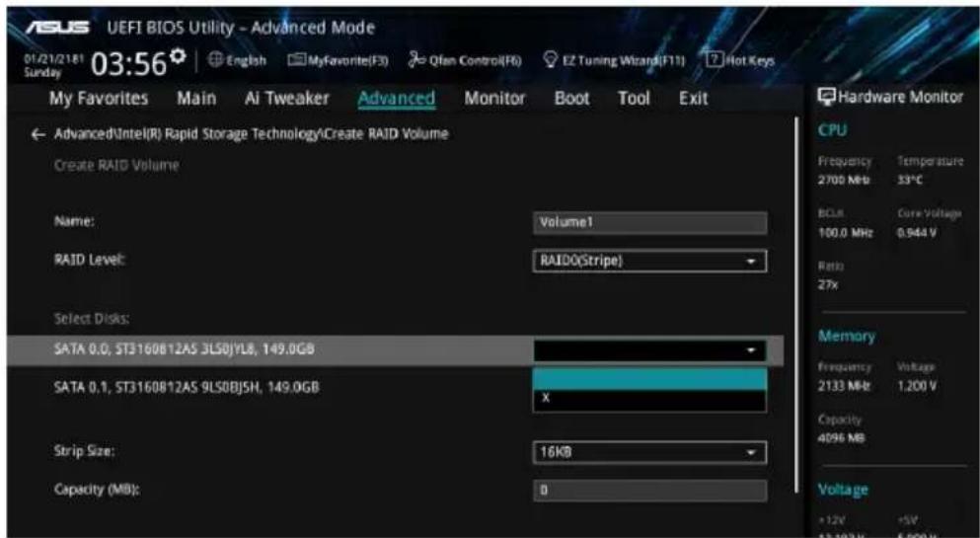Click the globe language icon
Image resolution: width=980 pixels, height=538 pixels.
[x=215, y=60]
